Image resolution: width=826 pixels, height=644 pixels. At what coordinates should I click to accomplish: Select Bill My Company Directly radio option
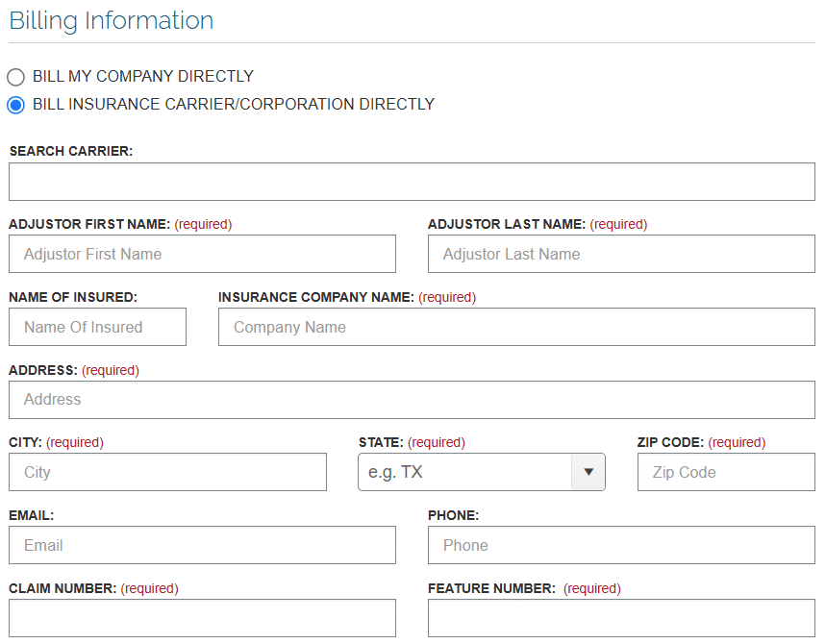15,77
